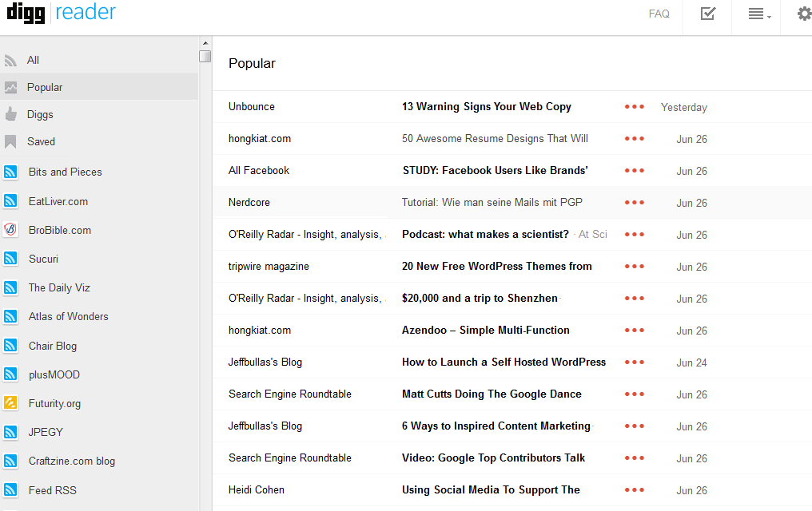Image resolution: width=812 pixels, height=511 pixels.
Task: Click the Chair Blog feed icon
Action: (x=10, y=345)
